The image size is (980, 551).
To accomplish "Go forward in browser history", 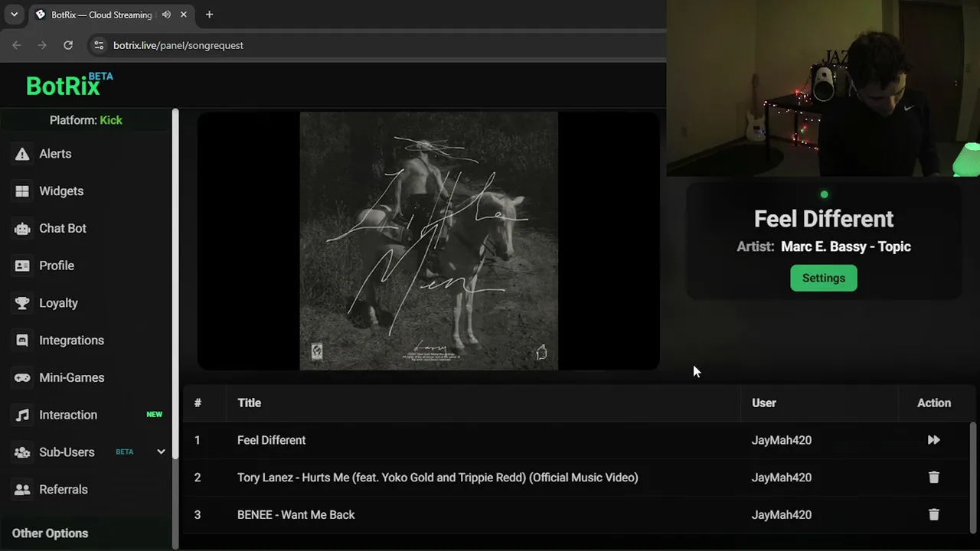I will pyautogui.click(x=42, y=45).
